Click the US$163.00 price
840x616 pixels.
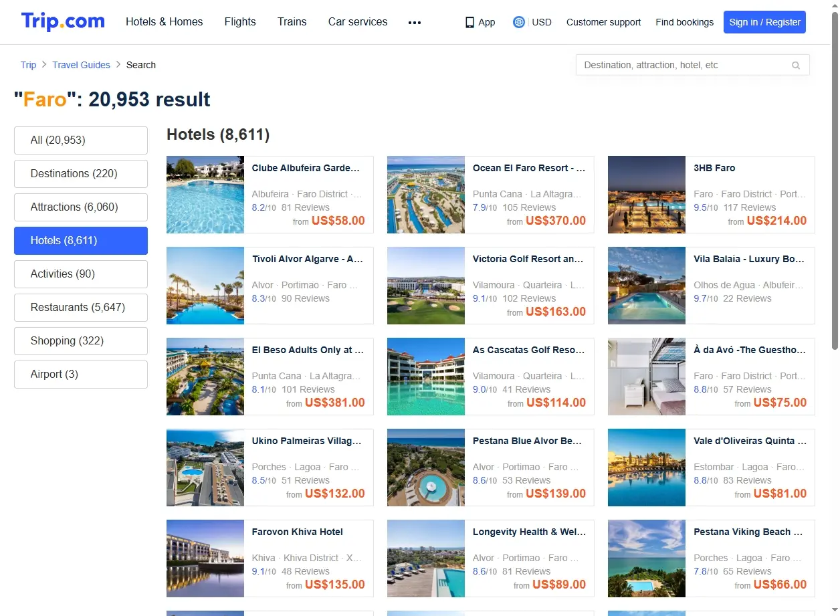click(556, 312)
